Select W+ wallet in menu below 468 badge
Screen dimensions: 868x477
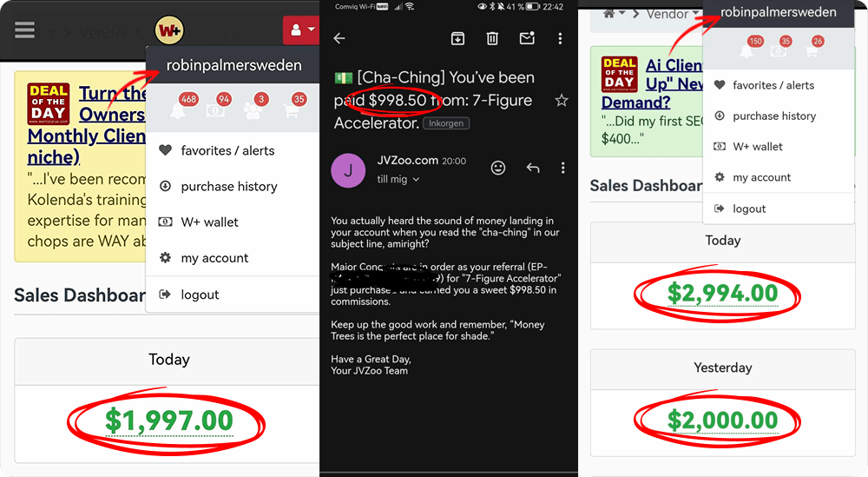click(209, 222)
